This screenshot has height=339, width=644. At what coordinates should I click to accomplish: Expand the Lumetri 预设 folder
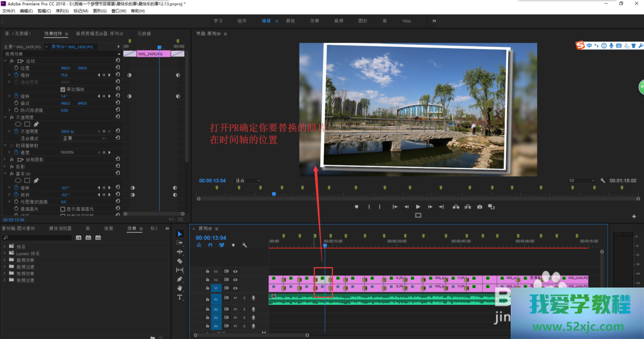click(5, 252)
